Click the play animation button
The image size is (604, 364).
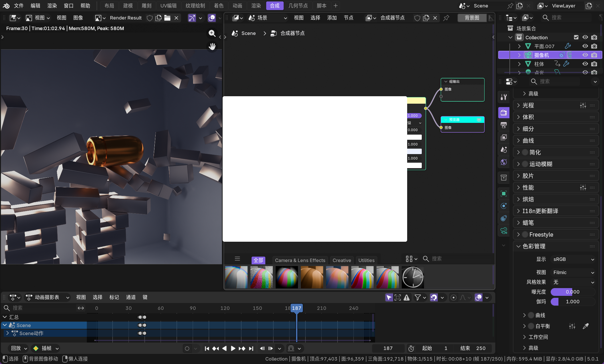(x=233, y=348)
